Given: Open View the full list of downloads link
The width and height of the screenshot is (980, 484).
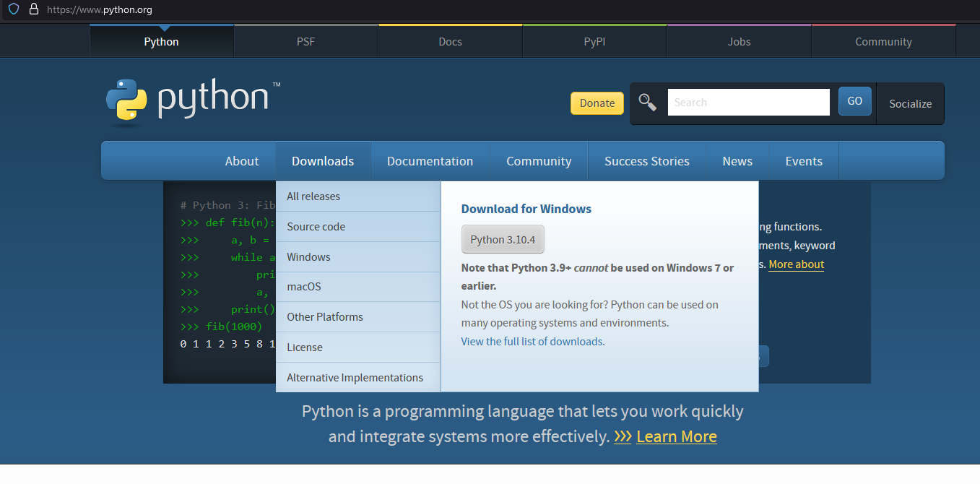Looking at the screenshot, I should click(x=532, y=341).
